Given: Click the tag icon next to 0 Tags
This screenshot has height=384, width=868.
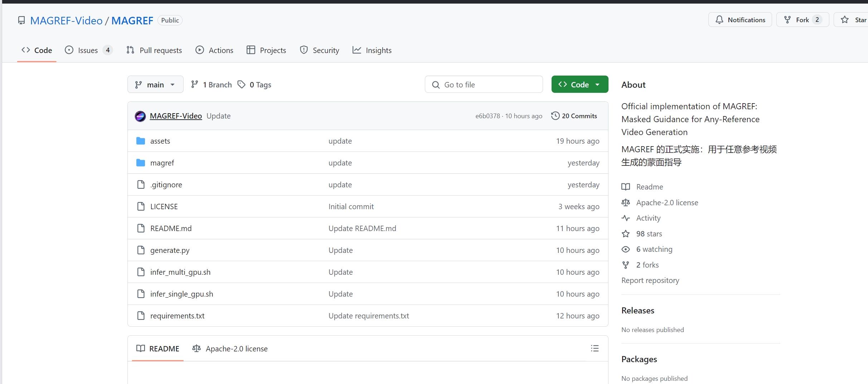Looking at the screenshot, I should (x=242, y=85).
